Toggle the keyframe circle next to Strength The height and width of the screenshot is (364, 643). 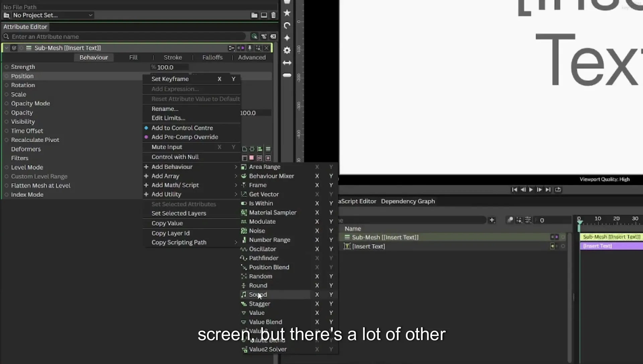point(6,67)
